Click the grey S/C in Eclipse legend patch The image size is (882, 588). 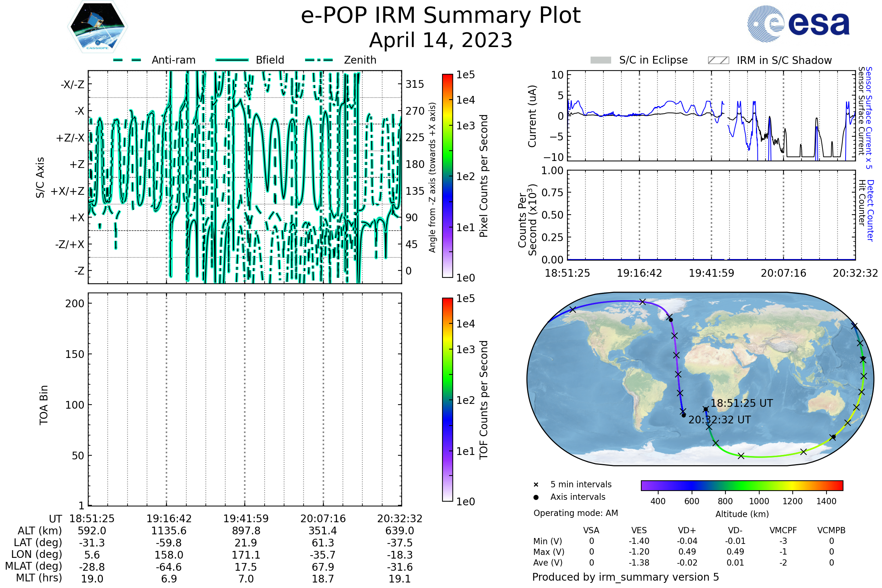(x=600, y=60)
